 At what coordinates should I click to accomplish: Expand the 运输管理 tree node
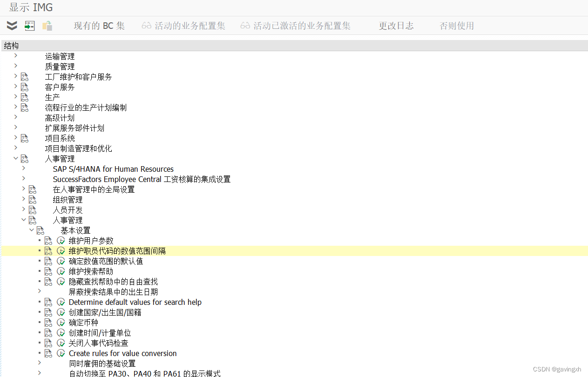coord(15,56)
